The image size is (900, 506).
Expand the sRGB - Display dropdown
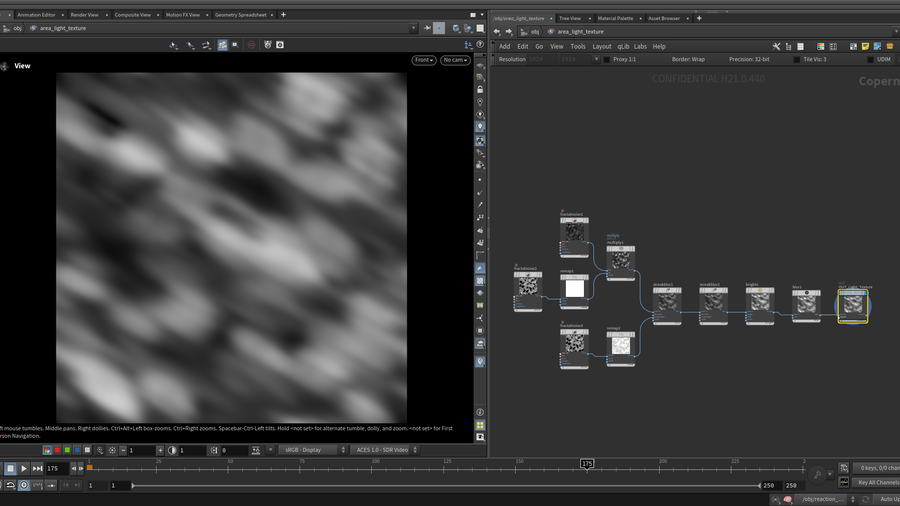coord(310,450)
